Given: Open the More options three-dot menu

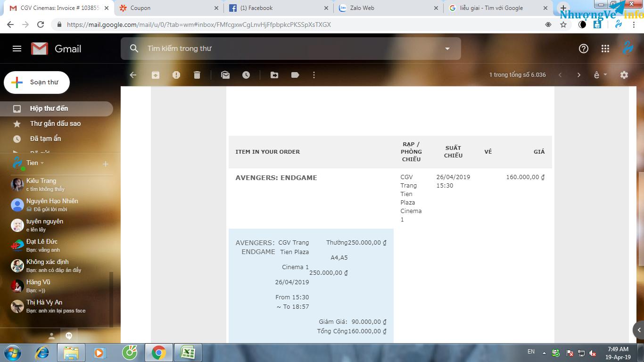Looking at the screenshot, I should click(314, 75).
